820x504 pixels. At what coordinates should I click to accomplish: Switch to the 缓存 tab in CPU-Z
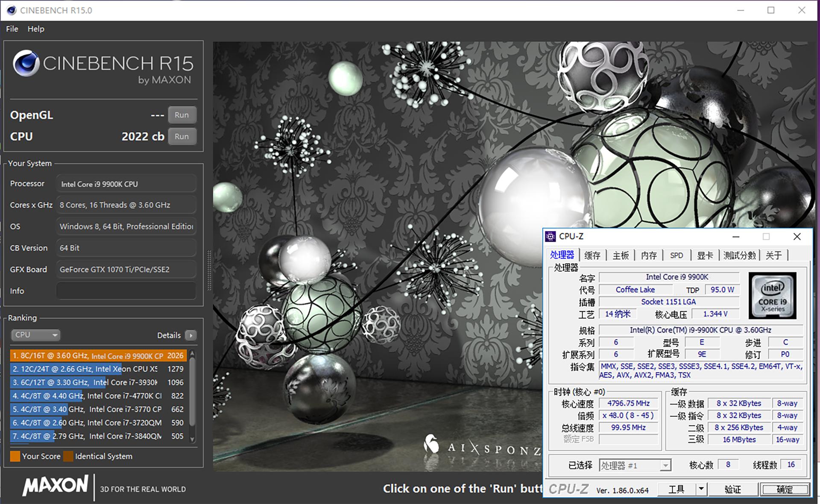pyautogui.click(x=592, y=255)
